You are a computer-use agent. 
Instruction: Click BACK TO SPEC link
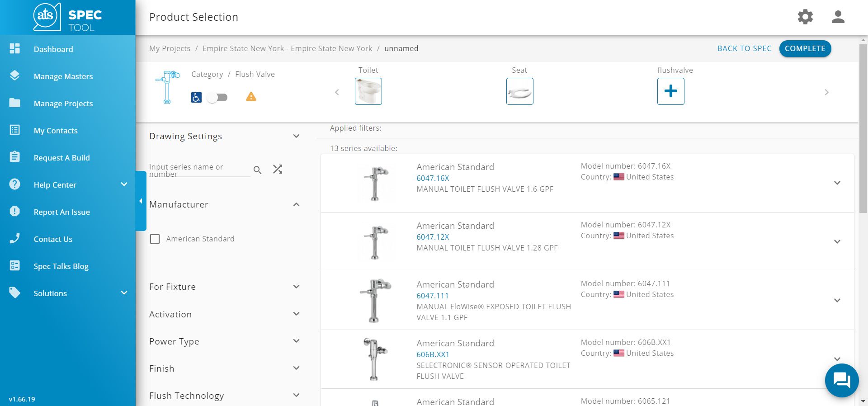744,48
